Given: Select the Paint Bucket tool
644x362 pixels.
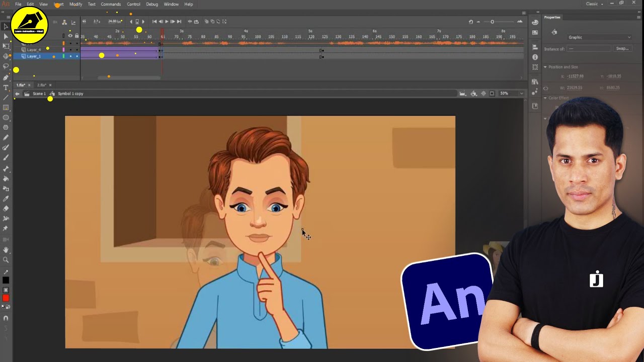Looking at the screenshot, I should (x=6, y=178).
